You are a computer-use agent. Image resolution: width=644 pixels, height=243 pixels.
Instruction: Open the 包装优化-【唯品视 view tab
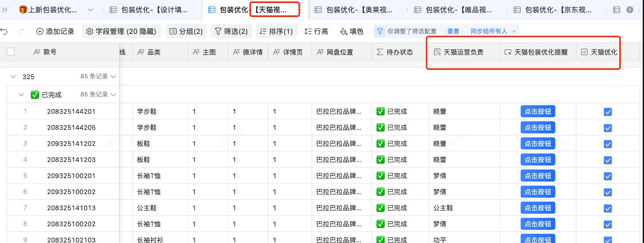tap(454, 10)
